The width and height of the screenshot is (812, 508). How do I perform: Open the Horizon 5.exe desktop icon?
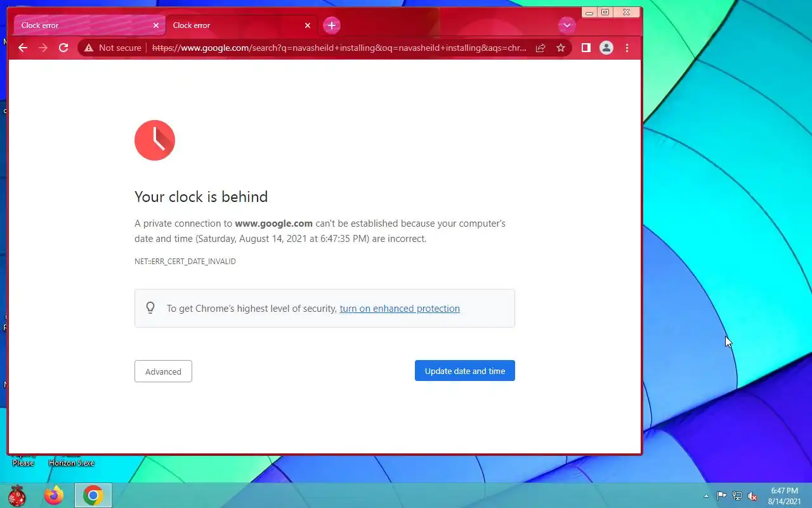(71, 463)
